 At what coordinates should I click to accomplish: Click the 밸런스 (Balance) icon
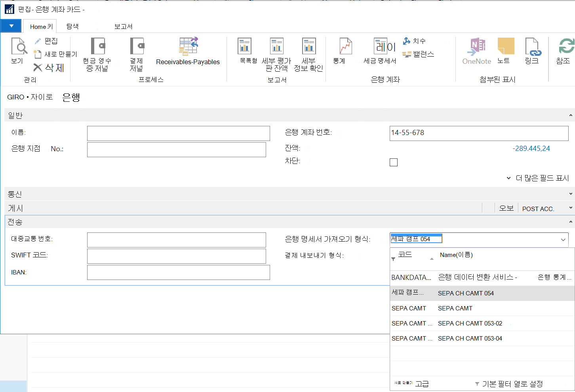tap(407, 54)
